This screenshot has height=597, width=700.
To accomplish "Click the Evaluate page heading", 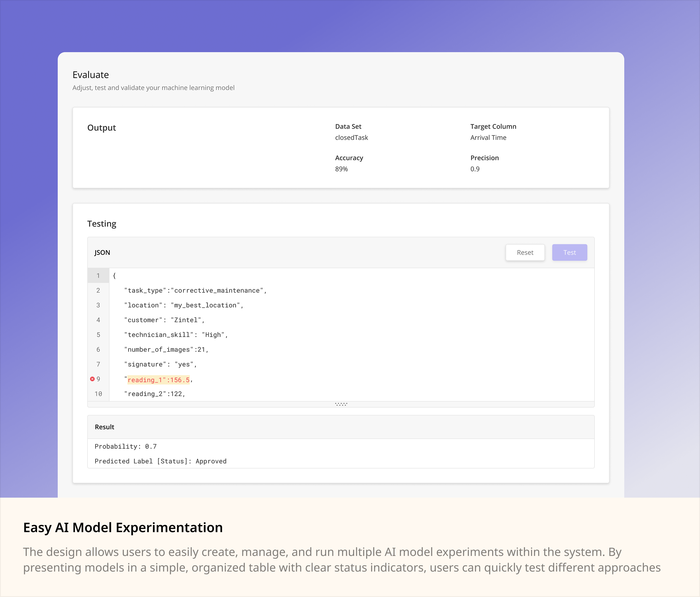I will [x=91, y=75].
